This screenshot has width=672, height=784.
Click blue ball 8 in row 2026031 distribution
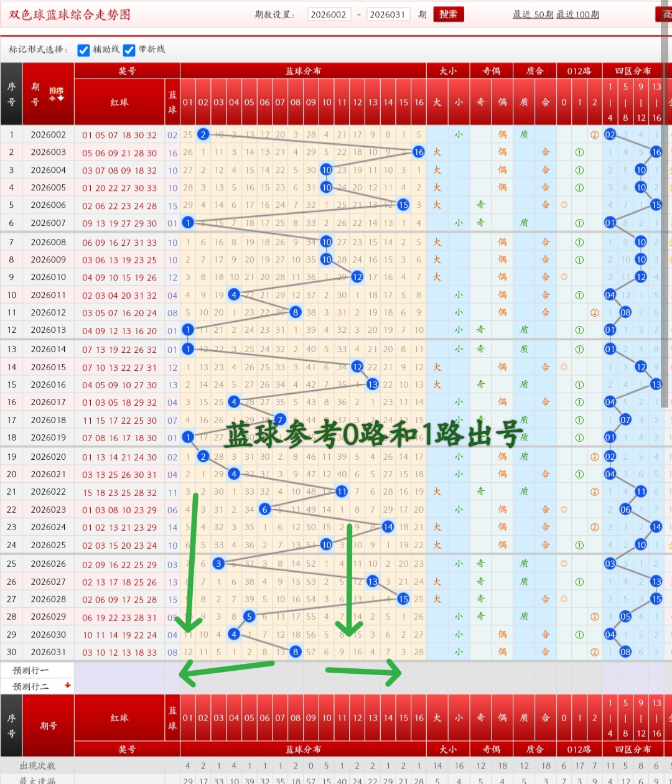(296, 651)
